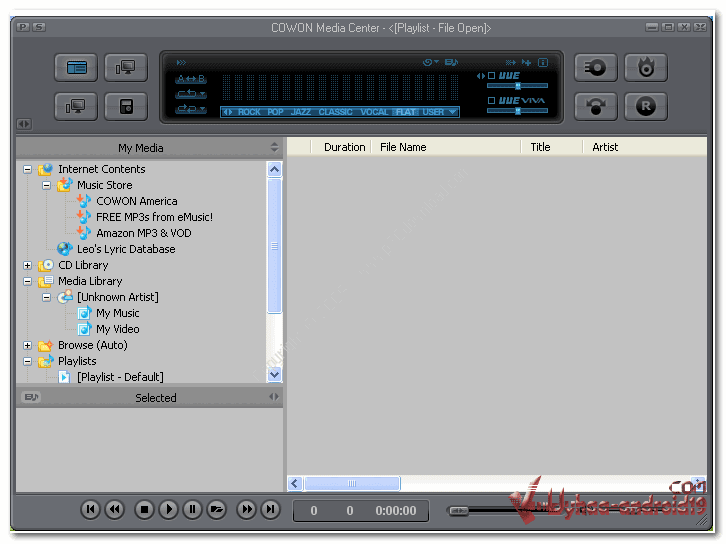The image size is (726, 544).
Task: Click the P button in the title bar
Action: (x=23, y=27)
